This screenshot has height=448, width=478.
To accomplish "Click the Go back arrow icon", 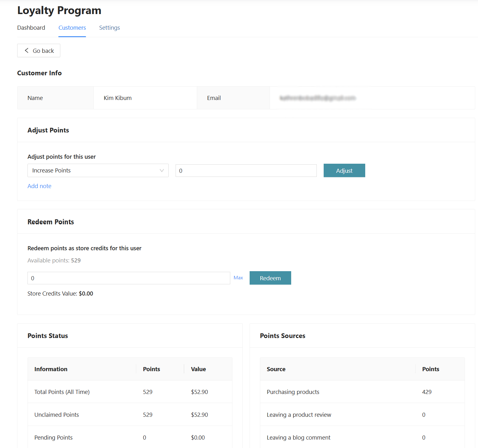I will tap(27, 51).
